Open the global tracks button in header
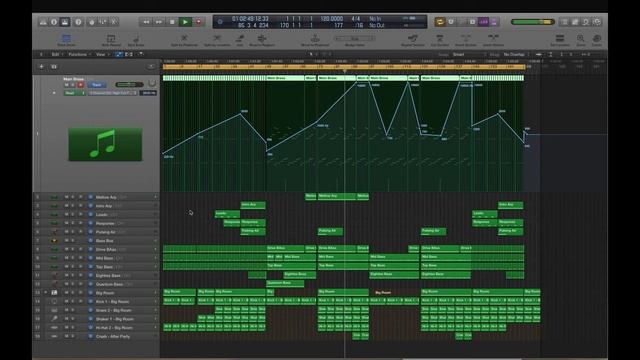This screenshot has height=360, width=640. click(x=151, y=67)
